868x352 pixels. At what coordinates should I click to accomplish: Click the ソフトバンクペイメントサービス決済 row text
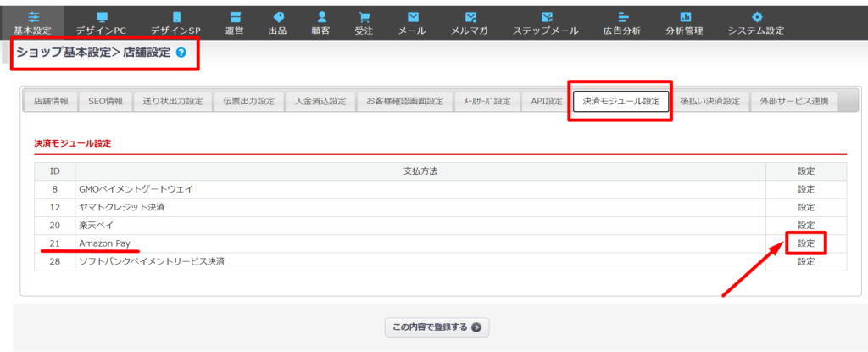pos(152,261)
